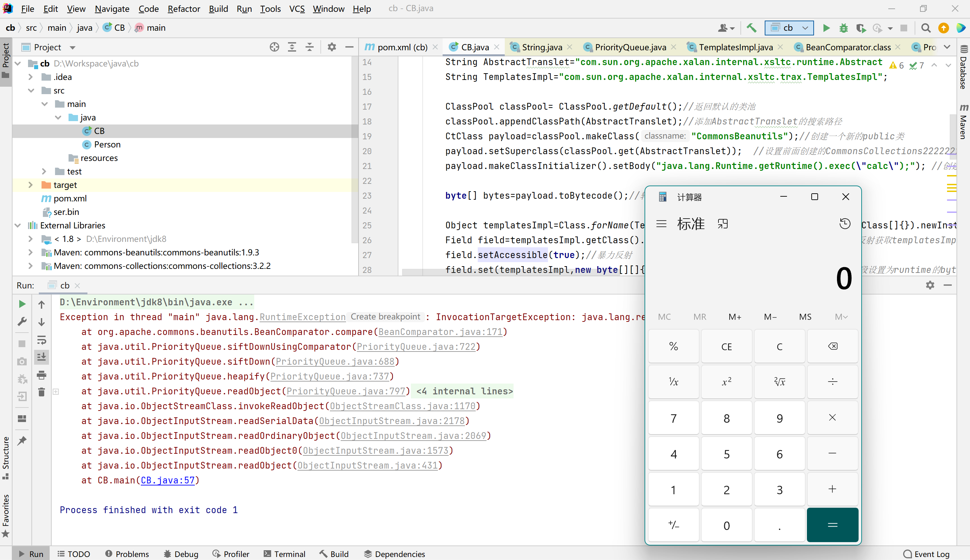Expand the target folder in tree
The width and height of the screenshot is (970, 560).
coord(30,185)
